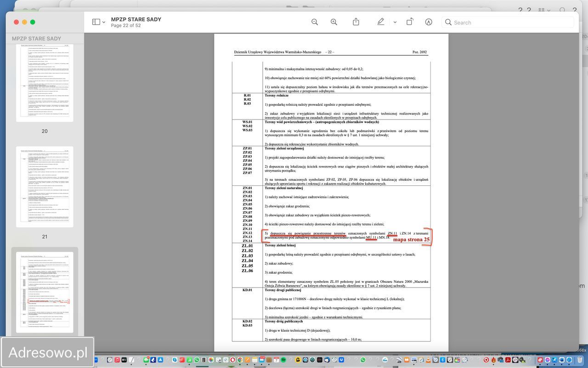Click the magnifier icon in the background window

(x=562, y=10)
